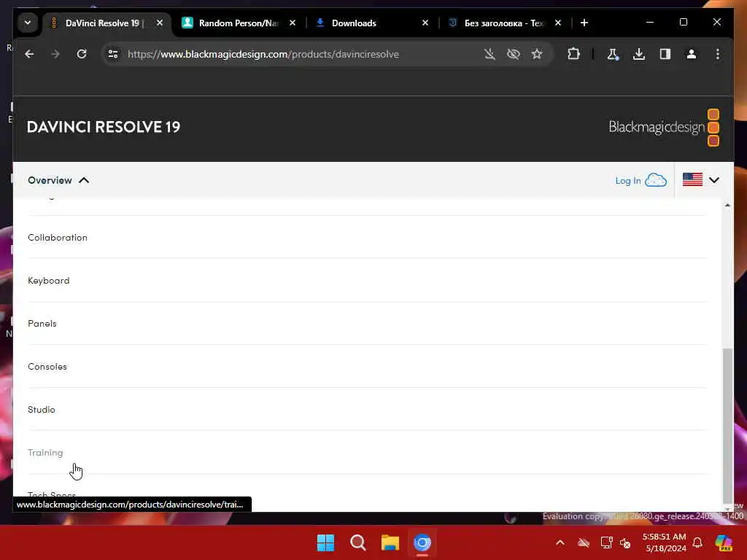Click the DAVINCI RESOLVE 19 heading
Screen dimensions: 747x560
tap(104, 127)
